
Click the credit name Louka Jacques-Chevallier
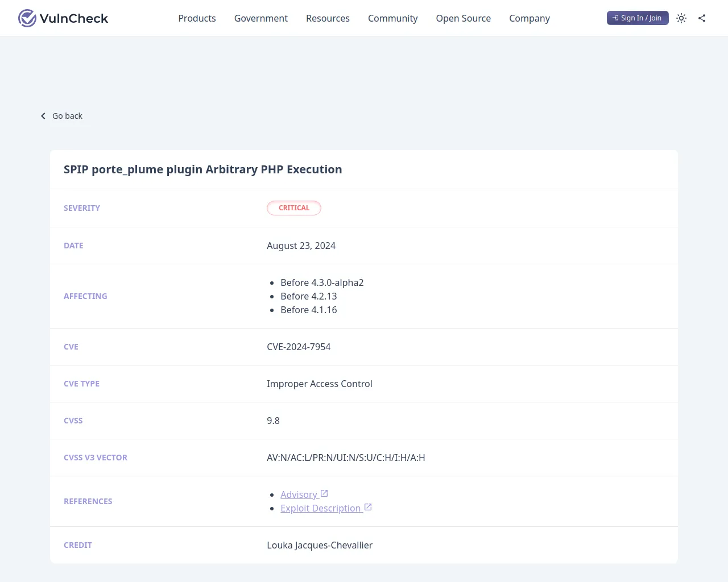click(320, 545)
